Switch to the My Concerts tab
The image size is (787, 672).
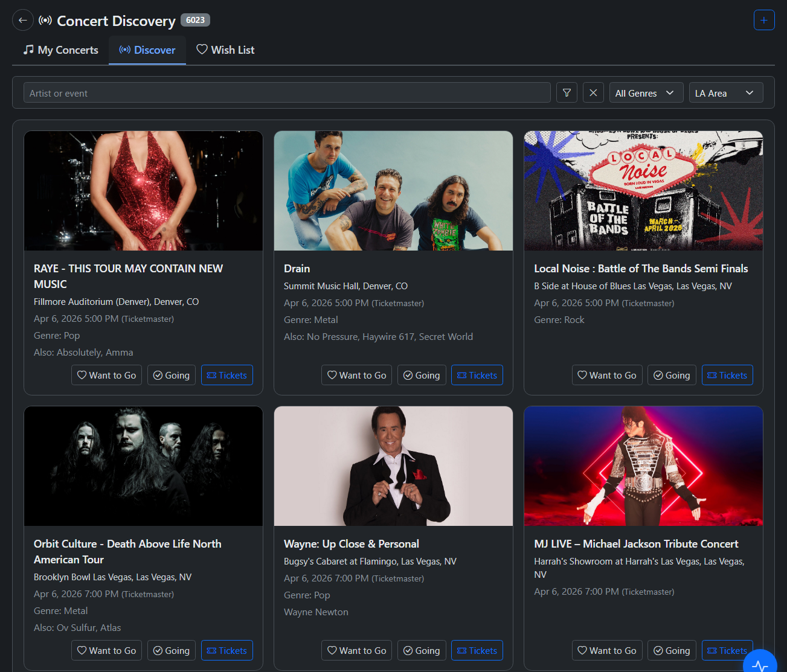(x=60, y=50)
